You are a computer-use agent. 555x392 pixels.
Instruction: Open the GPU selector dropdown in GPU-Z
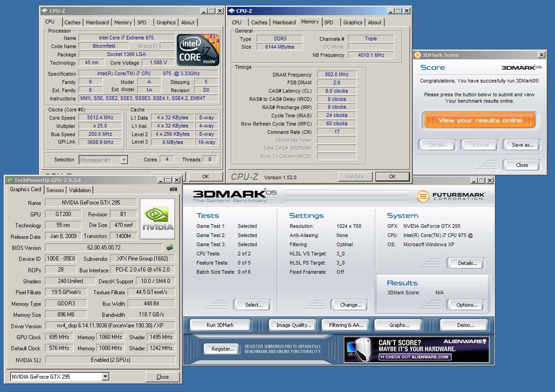point(105,377)
